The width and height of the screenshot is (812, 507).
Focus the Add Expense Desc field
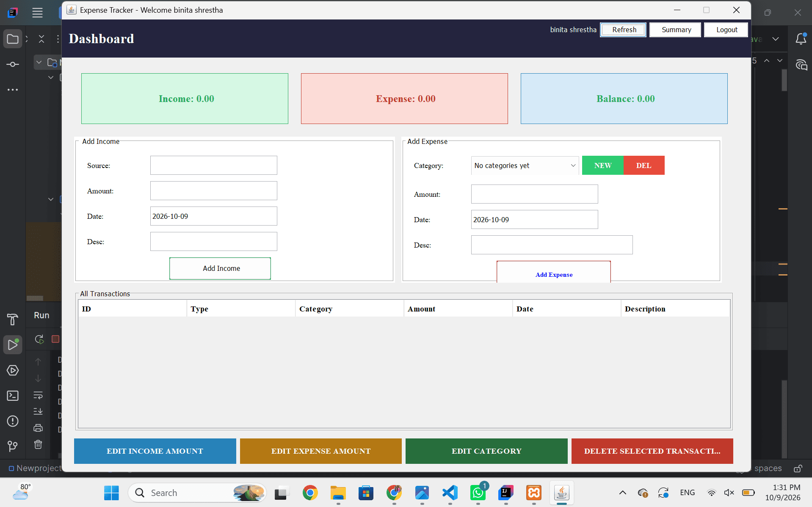552,245
